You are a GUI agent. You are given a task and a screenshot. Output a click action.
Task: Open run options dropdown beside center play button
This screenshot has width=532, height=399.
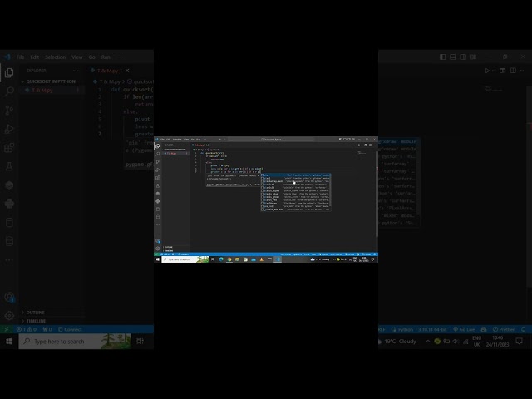pyautogui.click(x=362, y=145)
